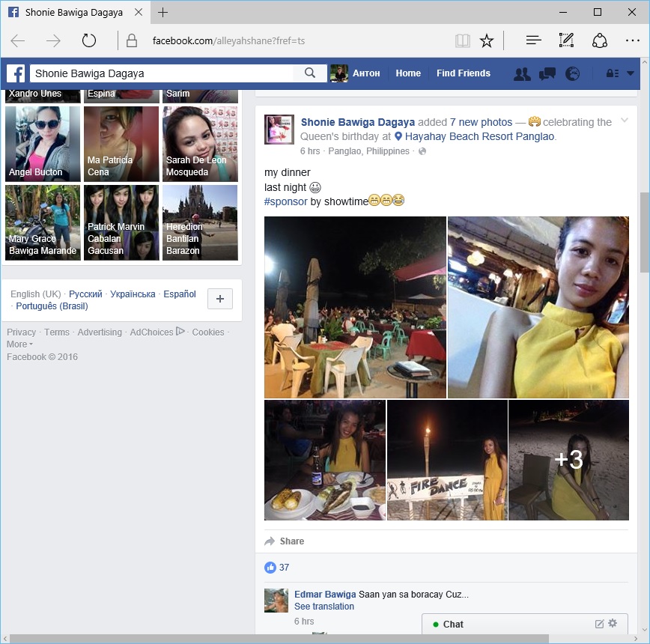Click the search magnifier icon
Viewport: 650px width, 644px height.
point(310,73)
